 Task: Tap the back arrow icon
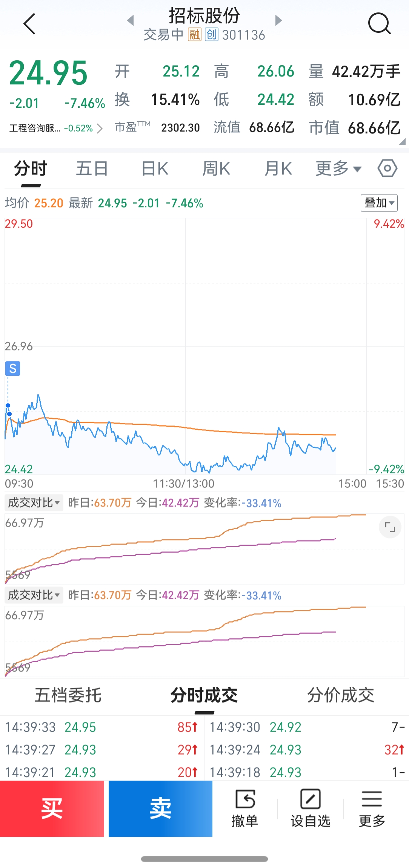(x=29, y=24)
